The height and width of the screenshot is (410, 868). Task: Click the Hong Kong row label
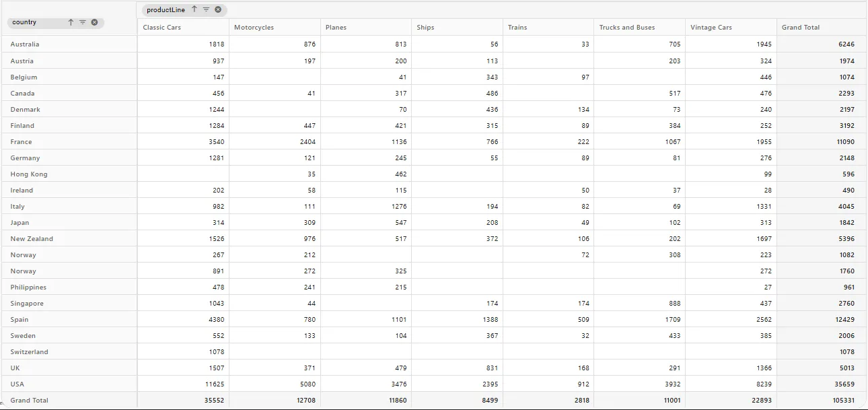tap(29, 174)
